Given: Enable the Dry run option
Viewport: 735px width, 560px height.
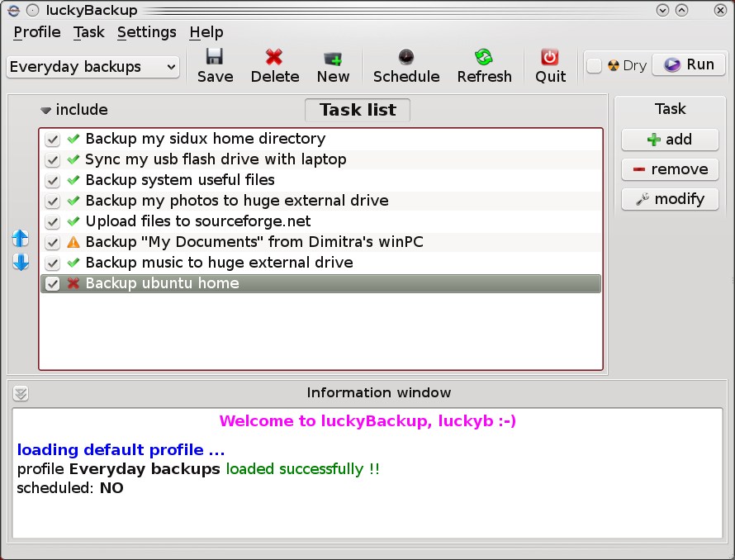Looking at the screenshot, I should [594, 64].
